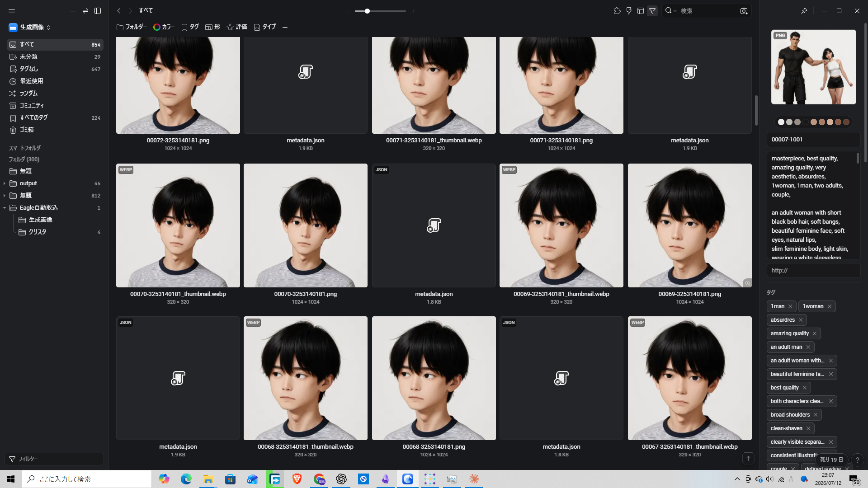Add a filter with the plus icon
868x488 pixels.
pyautogui.click(x=285, y=27)
